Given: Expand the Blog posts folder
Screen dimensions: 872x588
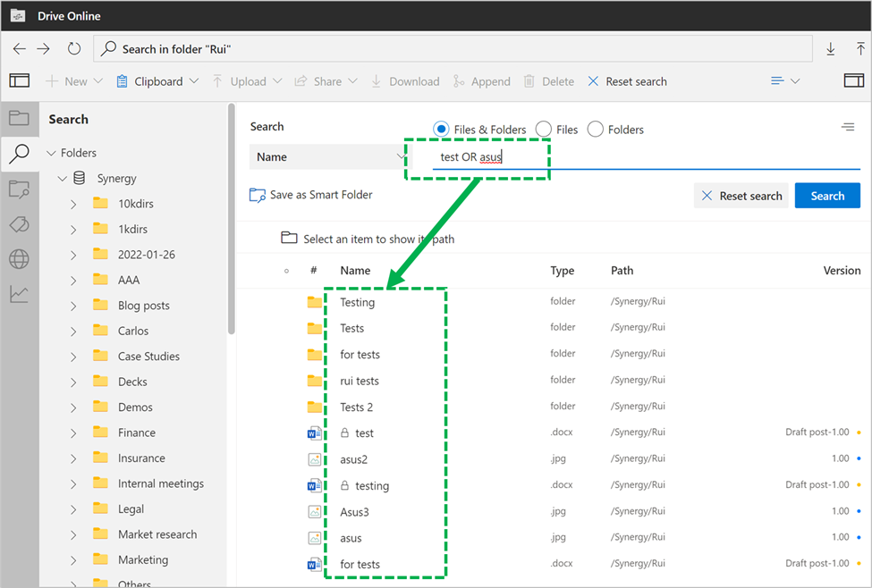Looking at the screenshot, I should [x=73, y=306].
